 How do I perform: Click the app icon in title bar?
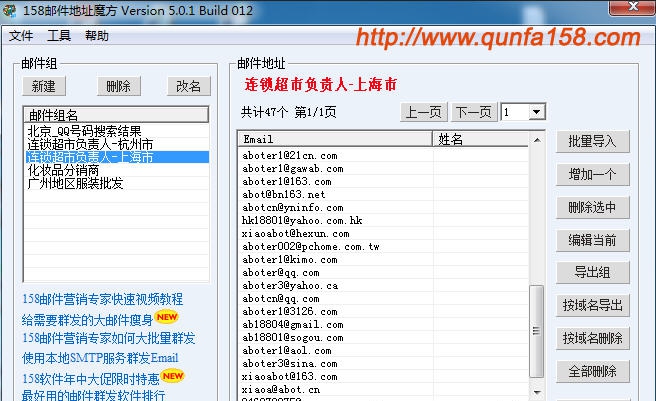[x=9, y=10]
